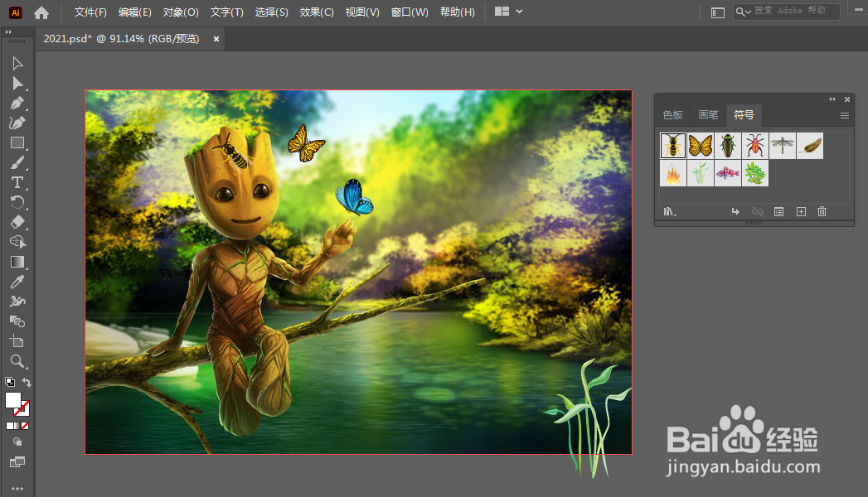Select the Artboard tool

(17, 341)
